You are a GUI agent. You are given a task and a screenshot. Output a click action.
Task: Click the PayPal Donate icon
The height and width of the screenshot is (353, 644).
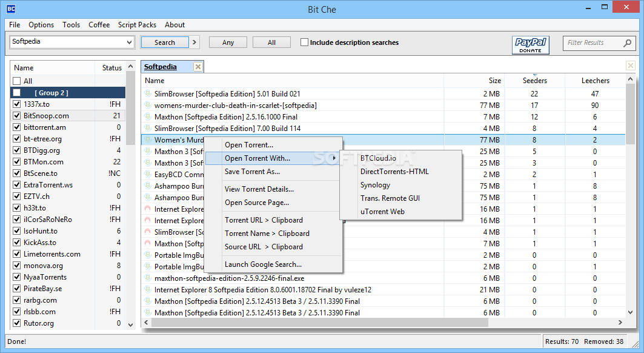pos(530,45)
